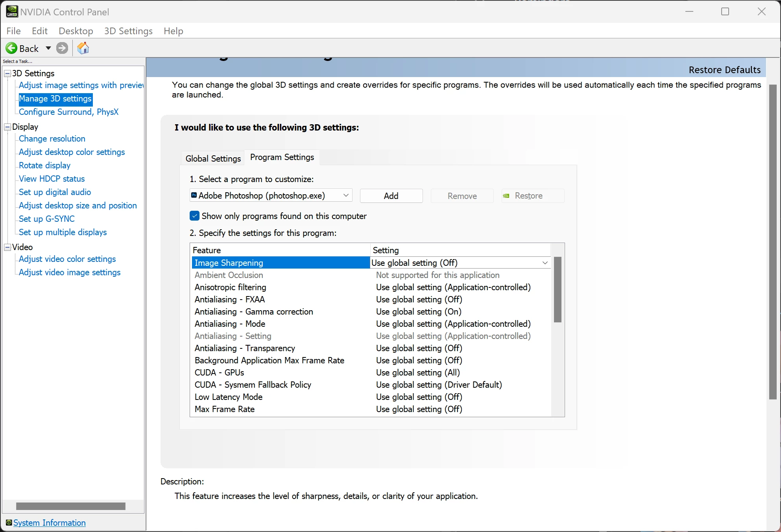Open the Back history dropdown arrow

[x=48, y=48]
